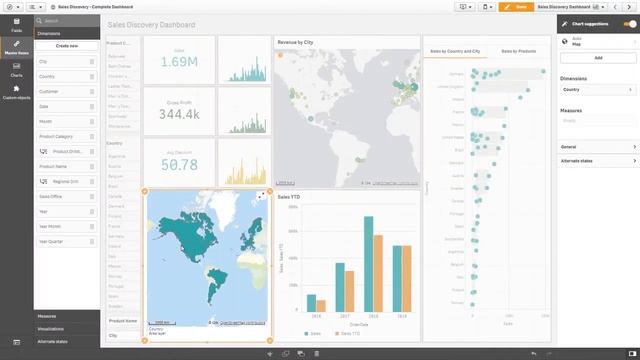Open the Alternate states section in assets panel
Screen dimensions: 640x360
67,342
